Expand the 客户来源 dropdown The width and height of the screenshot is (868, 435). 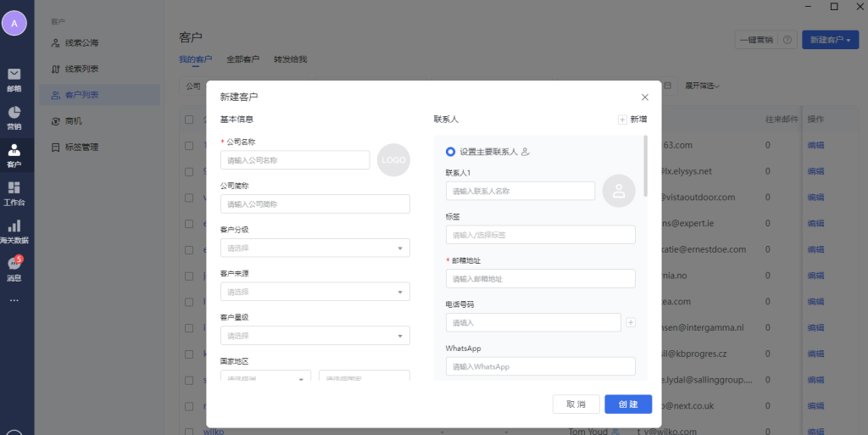coord(314,292)
